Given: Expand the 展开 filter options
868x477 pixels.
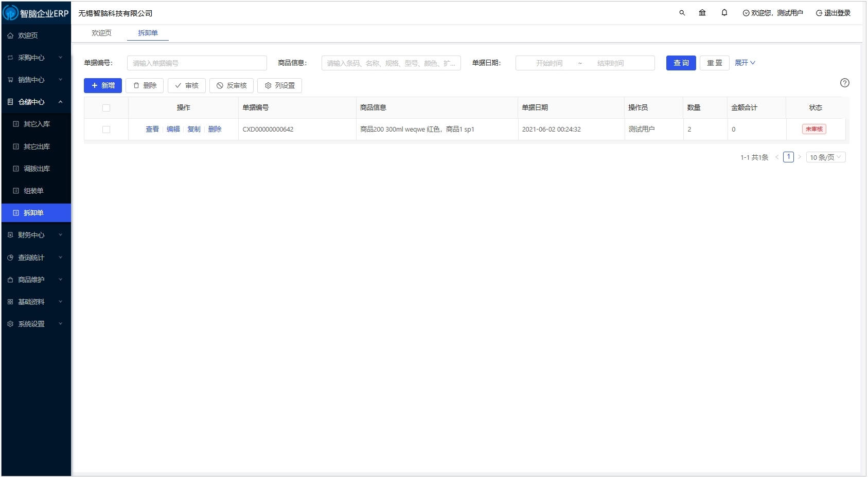Looking at the screenshot, I should [745, 63].
